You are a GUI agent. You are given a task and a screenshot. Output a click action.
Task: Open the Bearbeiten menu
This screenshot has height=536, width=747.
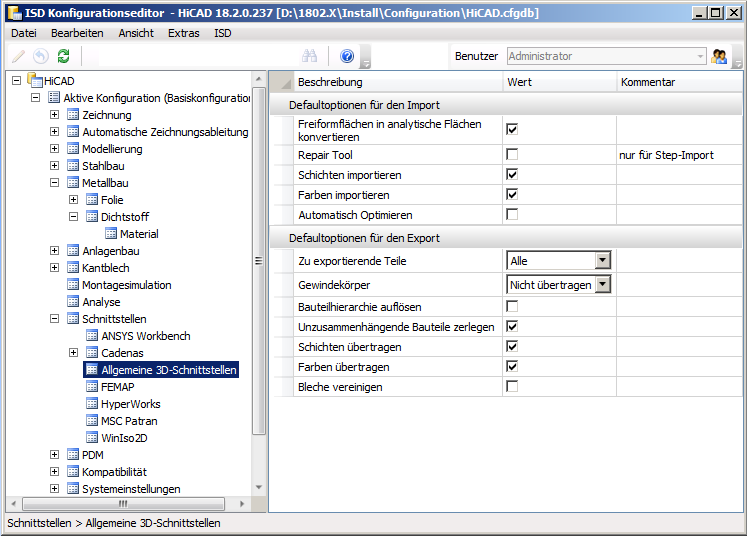[77, 33]
